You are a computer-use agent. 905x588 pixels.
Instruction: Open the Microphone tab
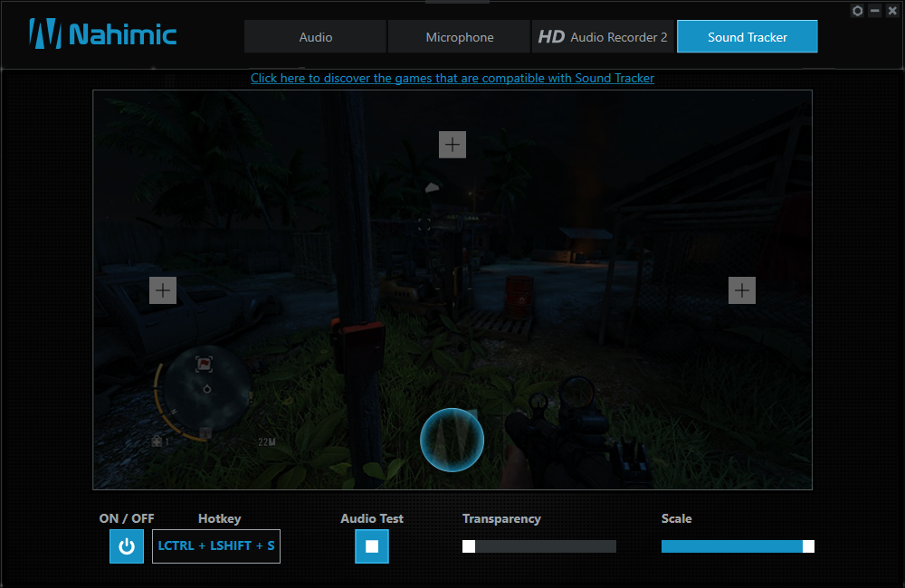coord(460,37)
